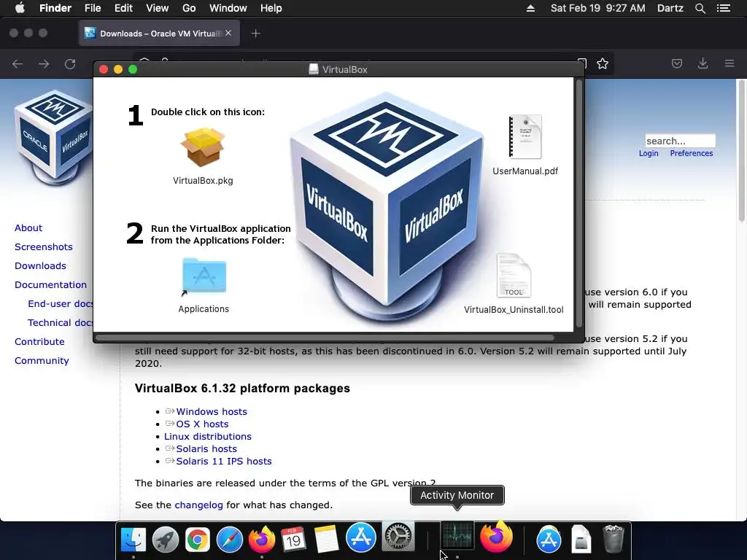Click the website search input field
The width and height of the screenshot is (747, 560).
680,141
